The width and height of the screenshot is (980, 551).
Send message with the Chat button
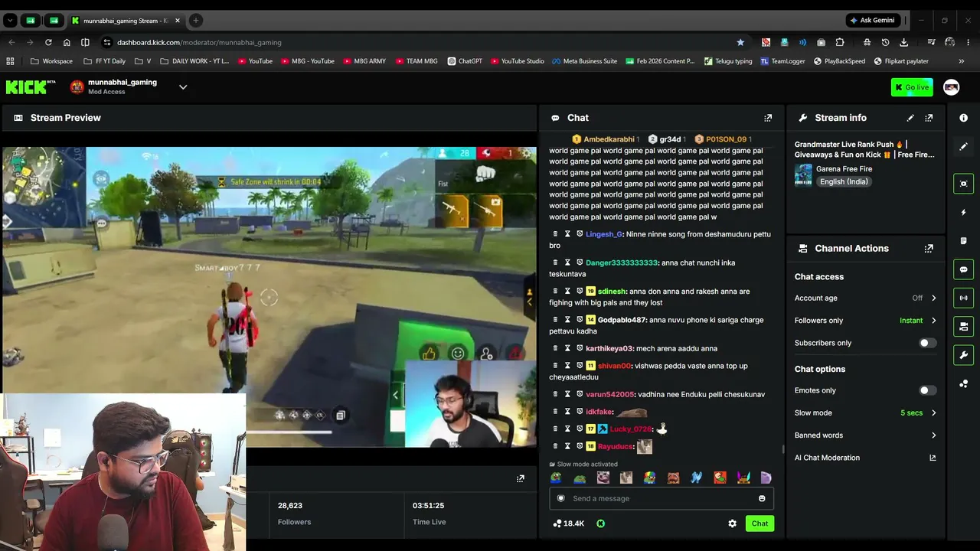coord(759,523)
